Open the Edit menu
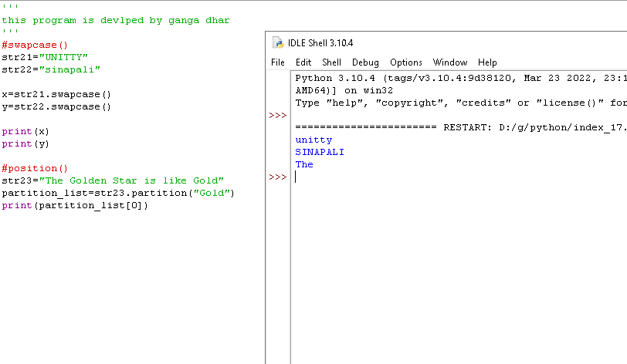The image size is (627, 364). point(303,62)
